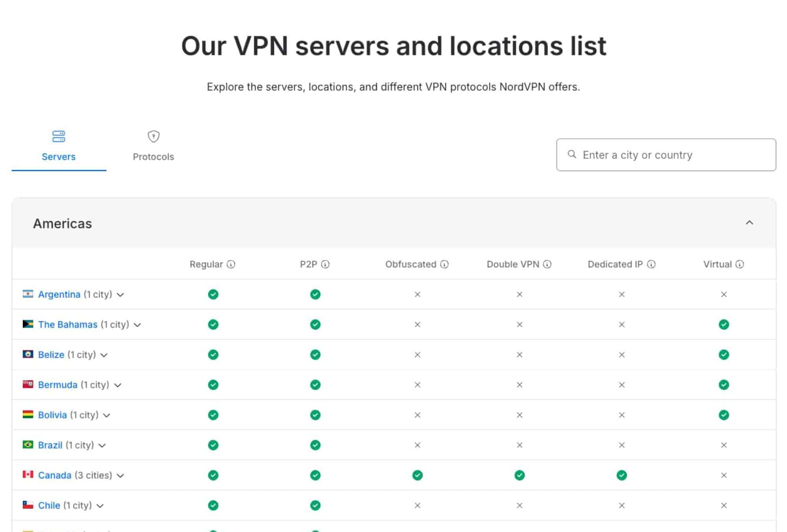
Task: Collapse the Americas section
Action: coord(750,223)
